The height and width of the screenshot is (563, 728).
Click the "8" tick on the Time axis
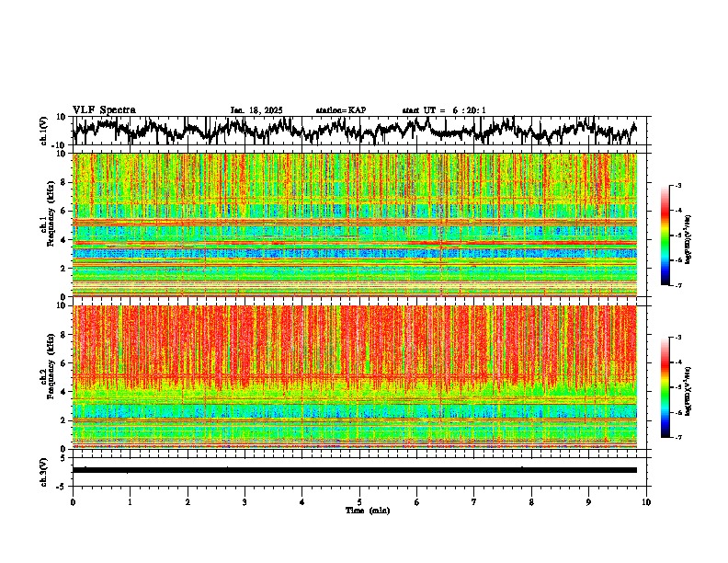click(531, 502)
